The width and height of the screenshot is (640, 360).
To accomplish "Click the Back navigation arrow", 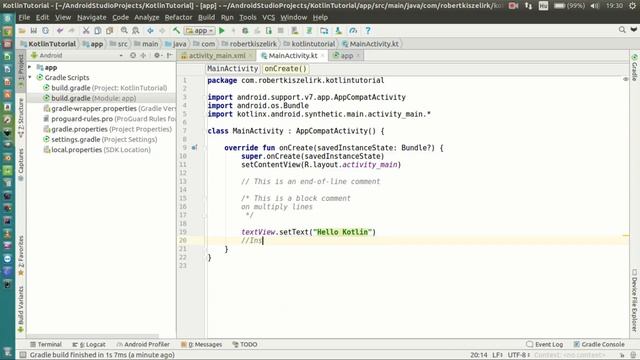I will click(x=150, y=31).
